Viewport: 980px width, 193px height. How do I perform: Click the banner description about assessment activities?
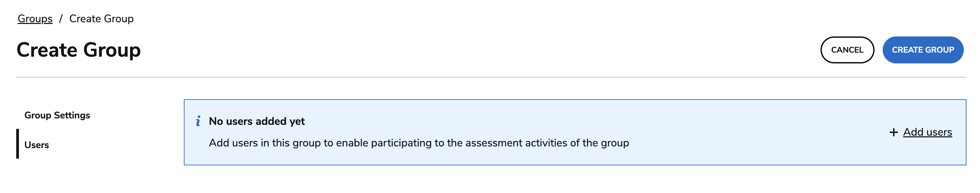(x=418, y=143)
